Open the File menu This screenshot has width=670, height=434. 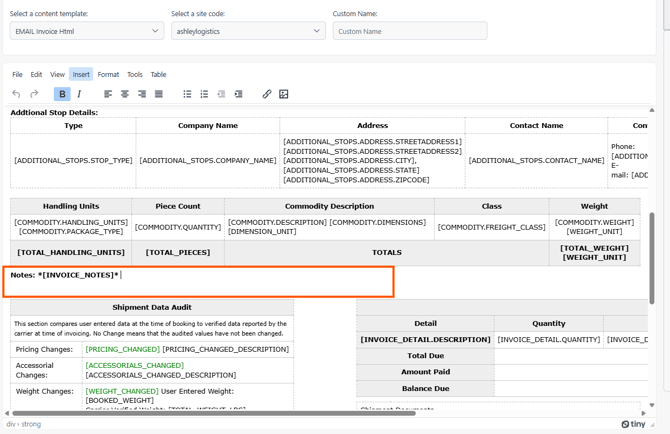(17, 74)
